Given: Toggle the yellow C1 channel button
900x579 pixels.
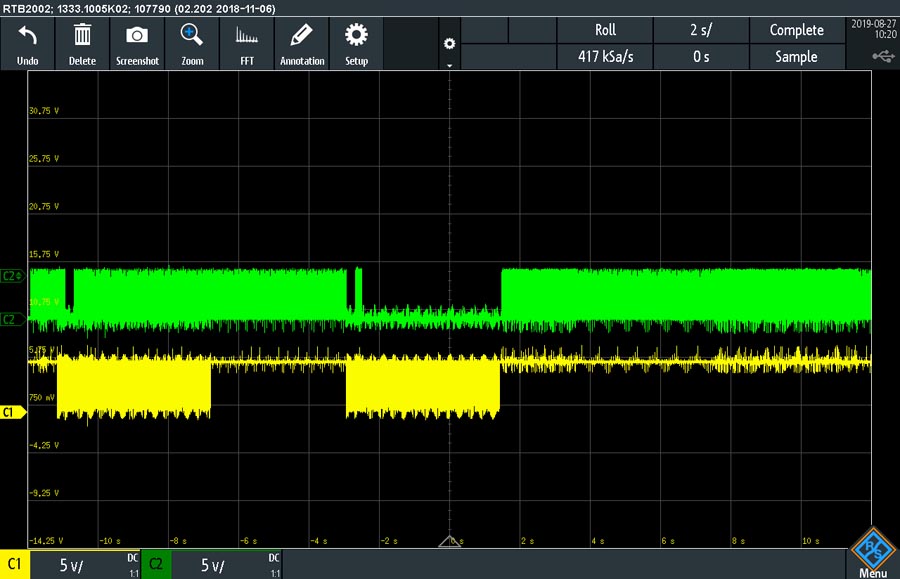Looking at the screenshot, I should (15, 564).
